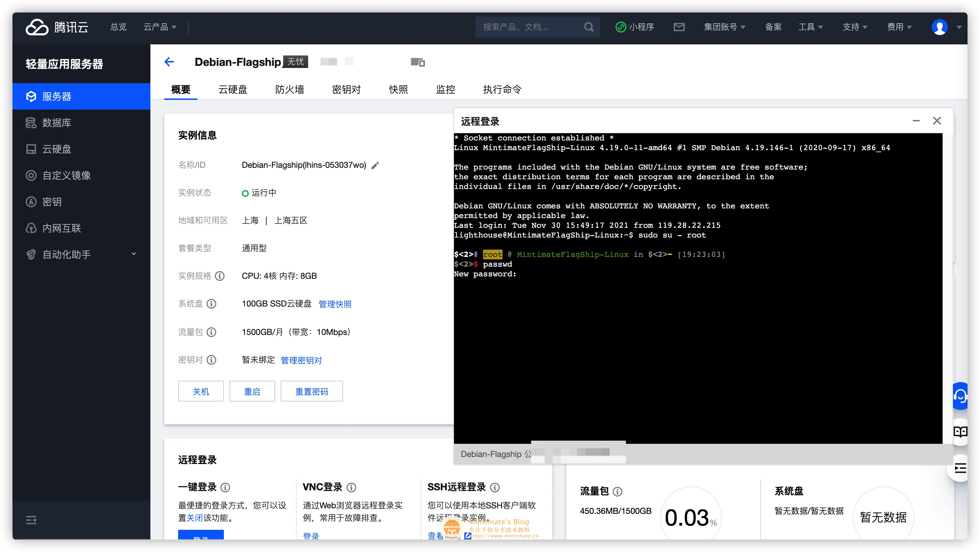Click 总览 in top navigation

[x=118, y=27]
